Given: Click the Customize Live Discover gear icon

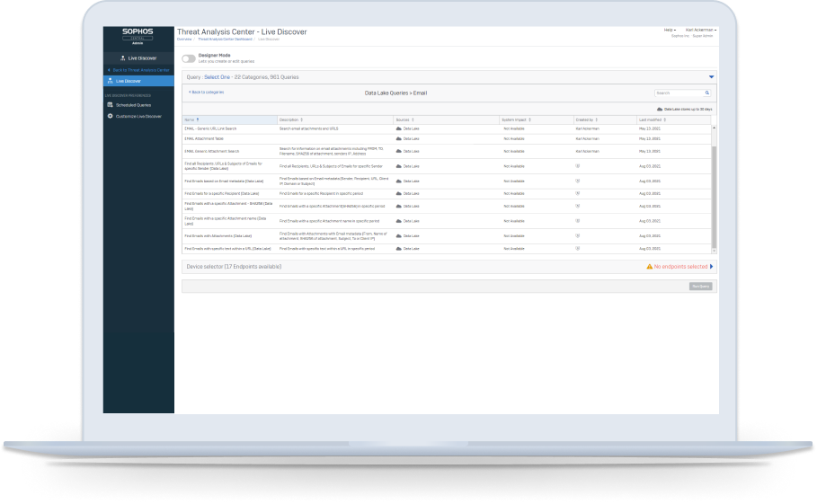Looking at the screenshot, I should [110, 116].
